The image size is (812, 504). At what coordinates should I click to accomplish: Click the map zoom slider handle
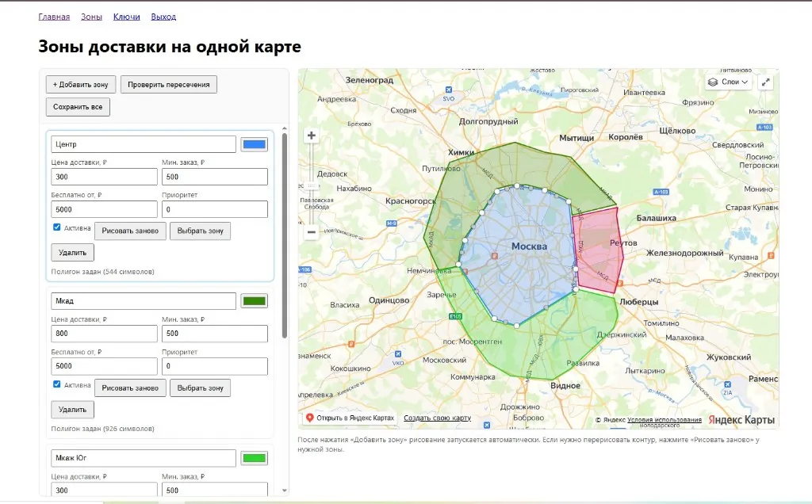311,185
